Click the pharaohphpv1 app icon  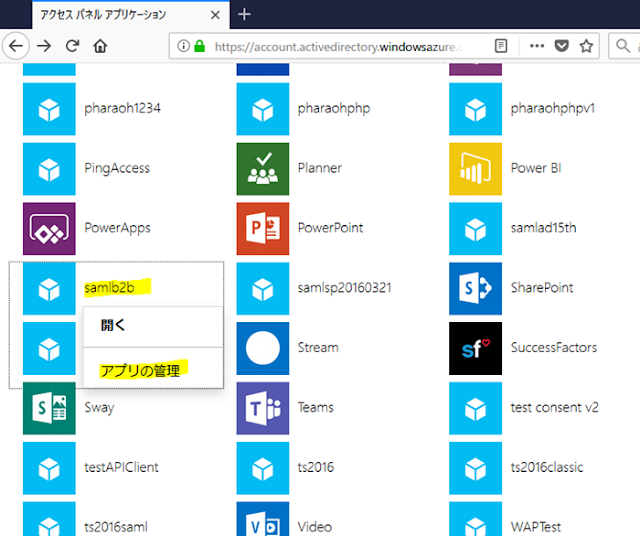475,109
